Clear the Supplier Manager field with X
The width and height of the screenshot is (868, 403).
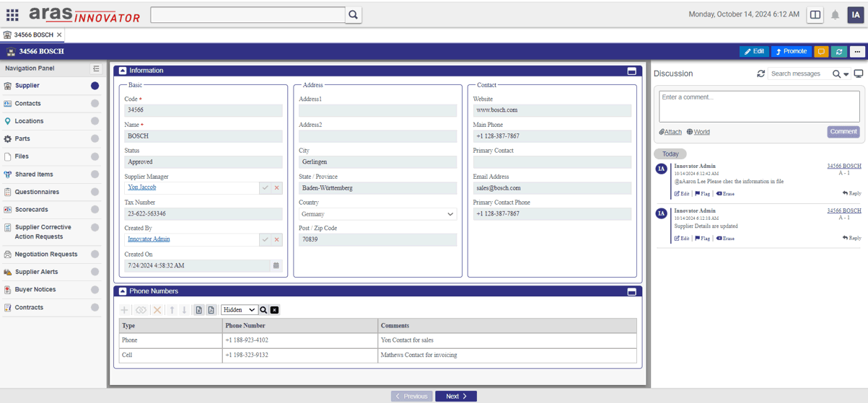[x=276, y=188]
